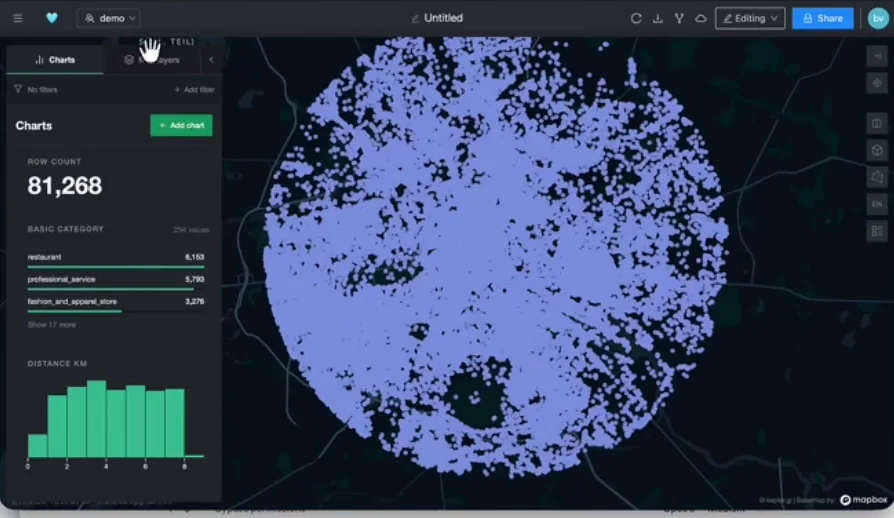Viewport: 894px width, 518px height.
Task: Click the tallest Distance KM histogram bar
Action: (96, 419)
